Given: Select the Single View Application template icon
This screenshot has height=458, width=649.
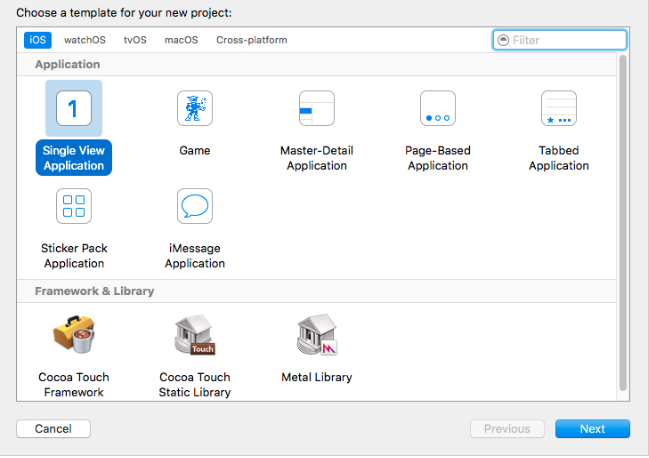Looking at the screenshot, I should (74, 108).
